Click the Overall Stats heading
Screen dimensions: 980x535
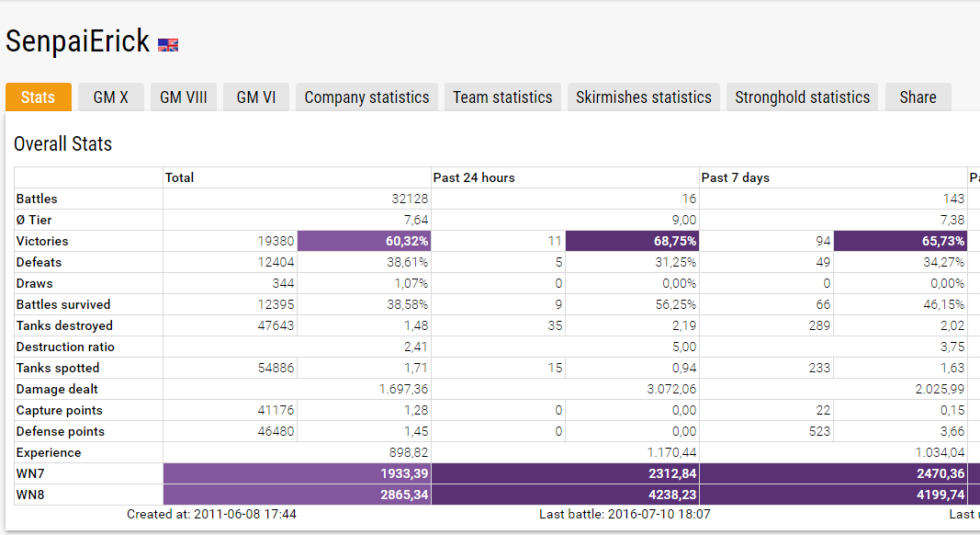(x=62, y=144)
